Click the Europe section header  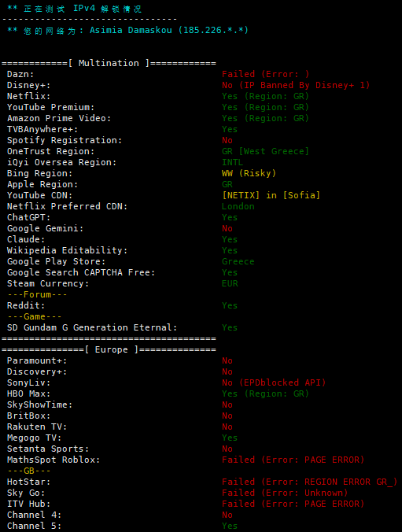point(109,349)
